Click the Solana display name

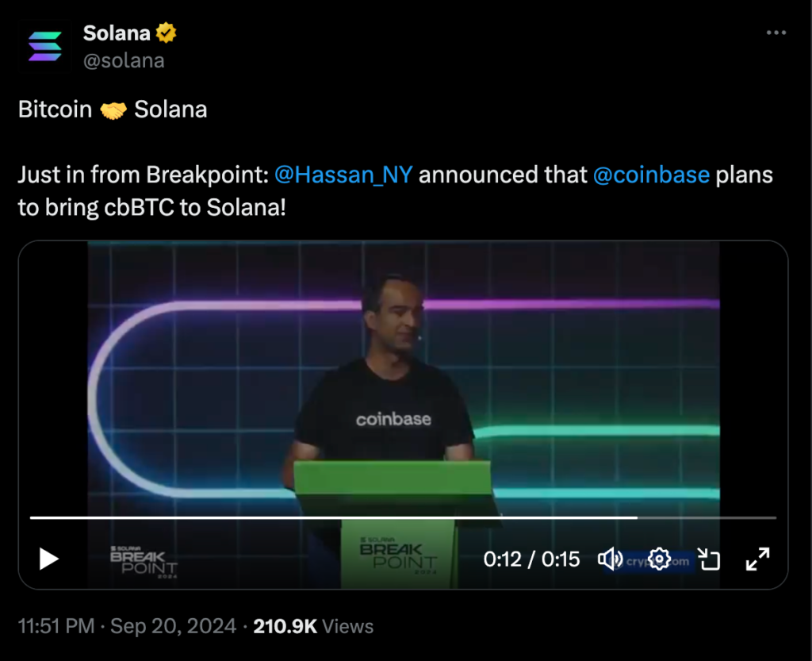(x=117, y=33)
